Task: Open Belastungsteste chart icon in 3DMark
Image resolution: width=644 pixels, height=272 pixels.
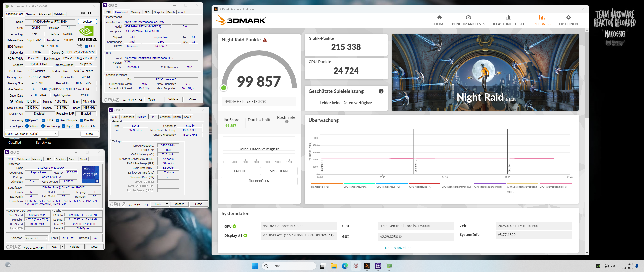Action: pyautogui.click(x=508, y=17)
